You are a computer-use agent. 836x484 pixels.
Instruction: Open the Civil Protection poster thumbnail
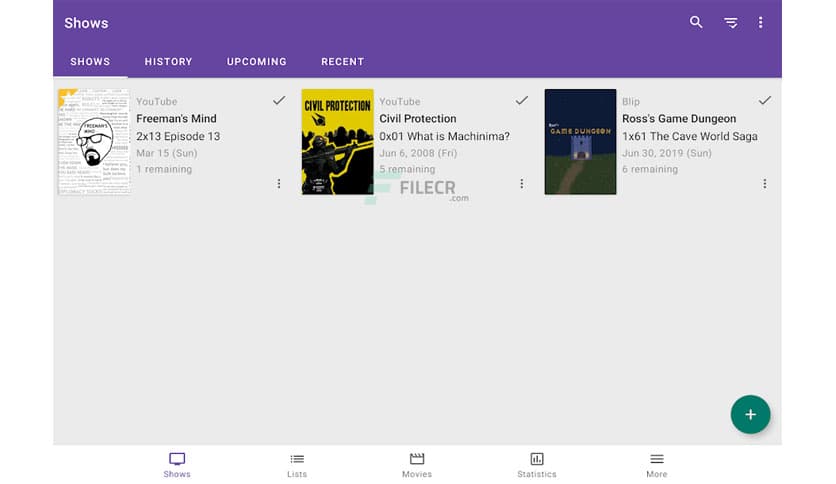[x=337, y=142]
